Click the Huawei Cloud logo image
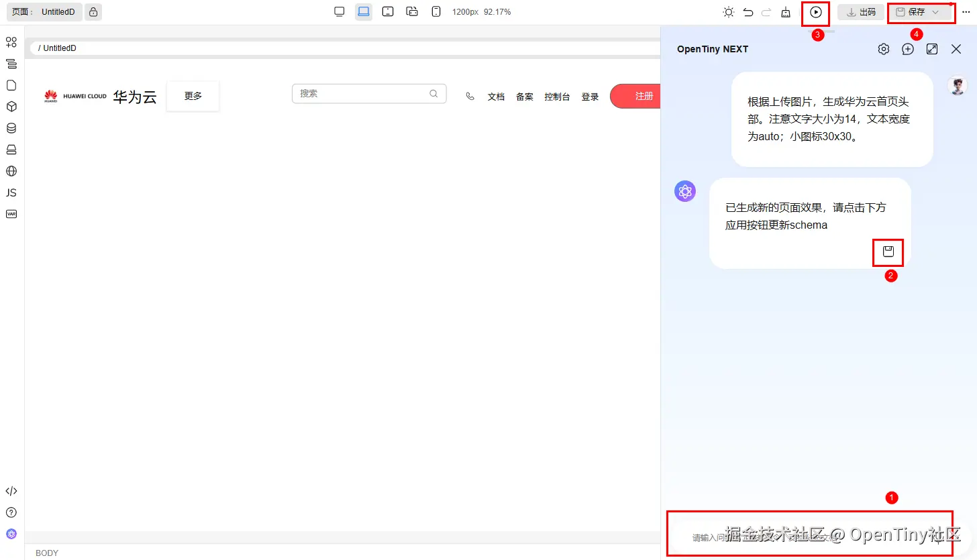The image size is (977, 560). point(75,97)
